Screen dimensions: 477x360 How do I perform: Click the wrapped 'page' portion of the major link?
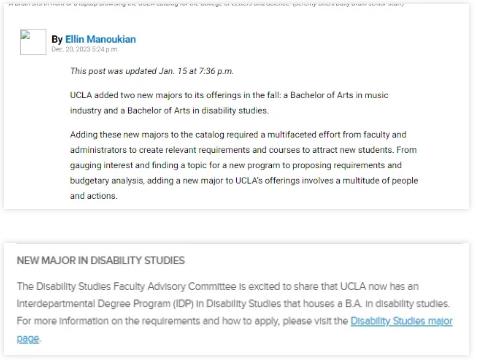pos(28,338)
